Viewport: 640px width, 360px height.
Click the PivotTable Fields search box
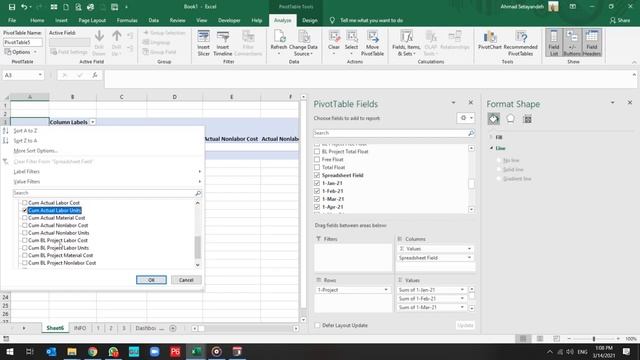pyautogui.click(x=394, y=133)
